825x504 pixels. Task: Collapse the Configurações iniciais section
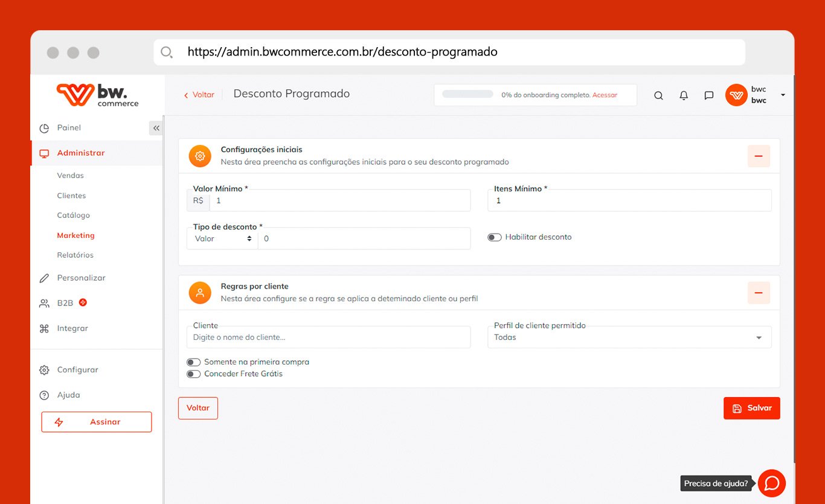pyautogui.click(x=759, y=156)
